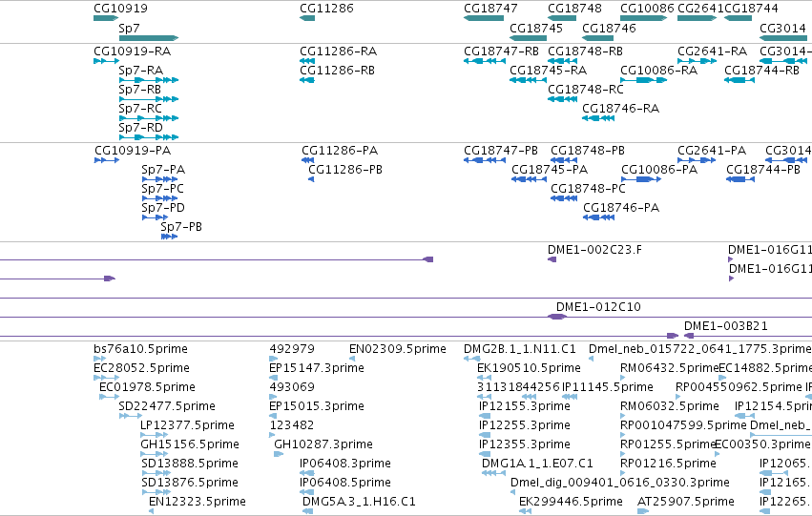Select transcript CG10086-RA
Screen dimensions: 812x516
coord(658,71)
